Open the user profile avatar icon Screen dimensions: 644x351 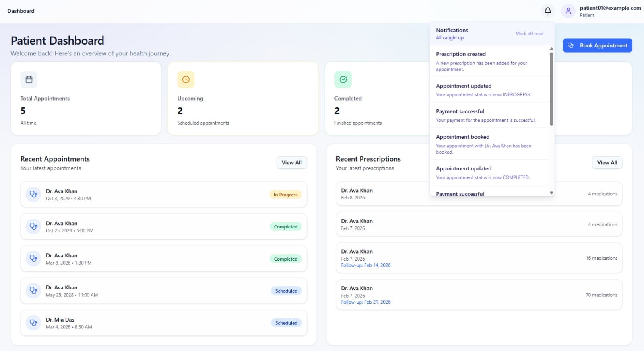568,11
